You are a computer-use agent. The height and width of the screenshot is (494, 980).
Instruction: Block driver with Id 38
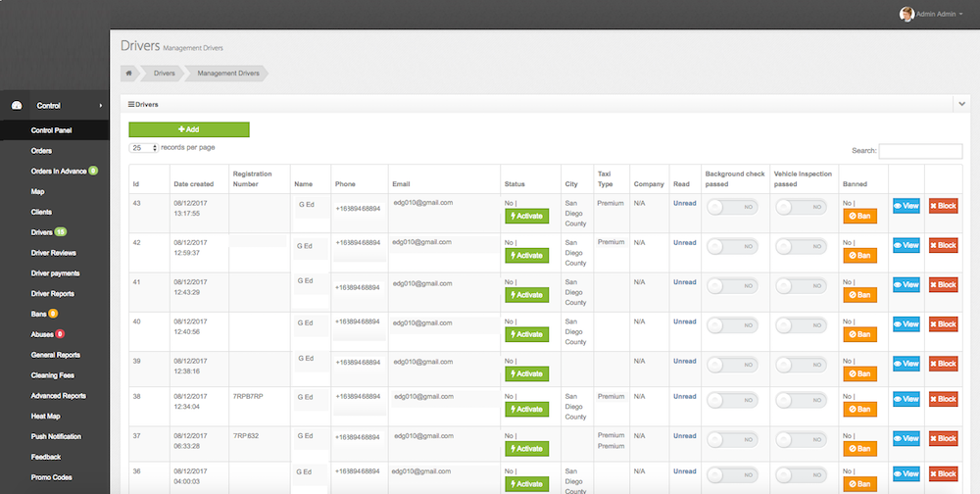click(x=943, y=399)
